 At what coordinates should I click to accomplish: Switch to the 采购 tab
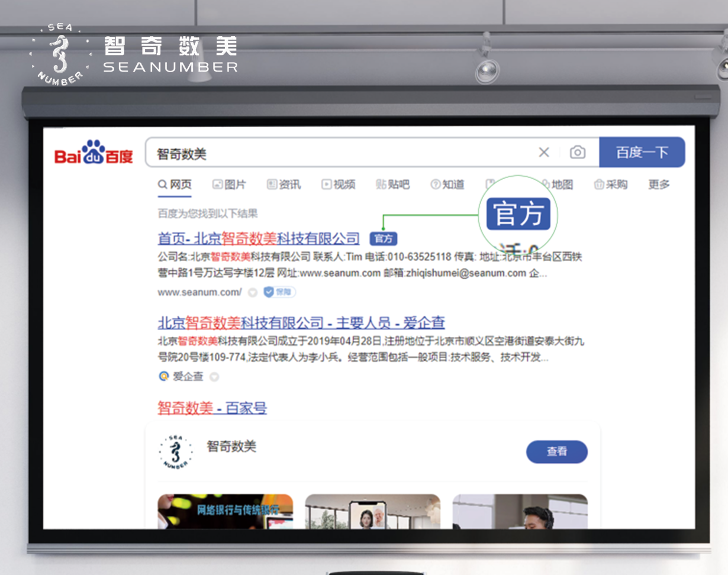pyautogui.click(x=611, y=185)
